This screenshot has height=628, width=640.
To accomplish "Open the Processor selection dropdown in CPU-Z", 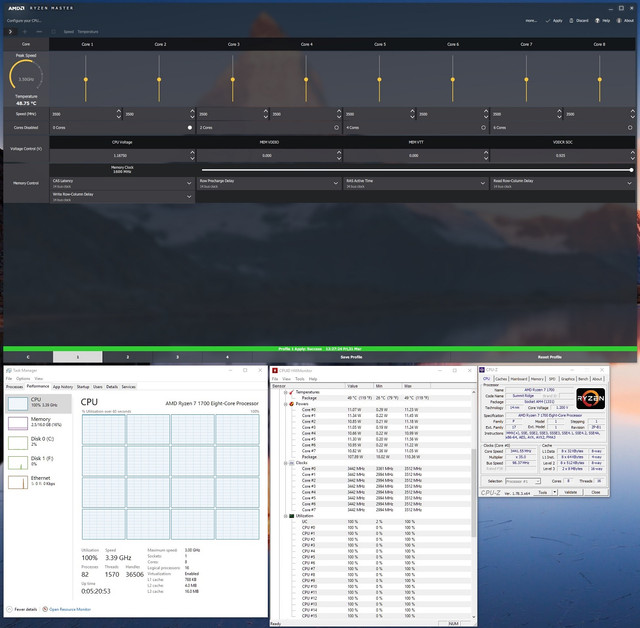I will point(523,482).
